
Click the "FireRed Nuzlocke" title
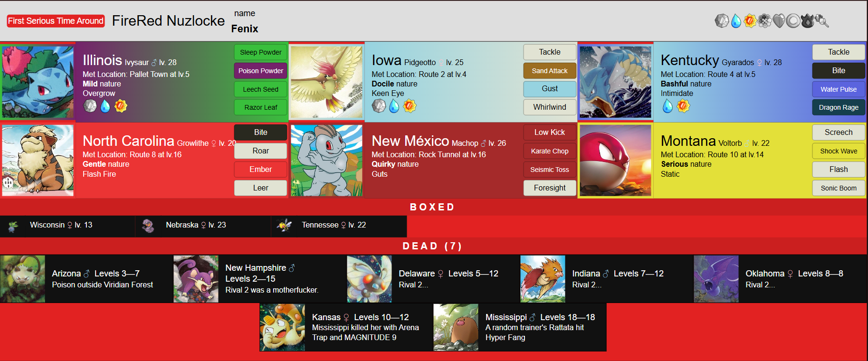tap(168, 21)
